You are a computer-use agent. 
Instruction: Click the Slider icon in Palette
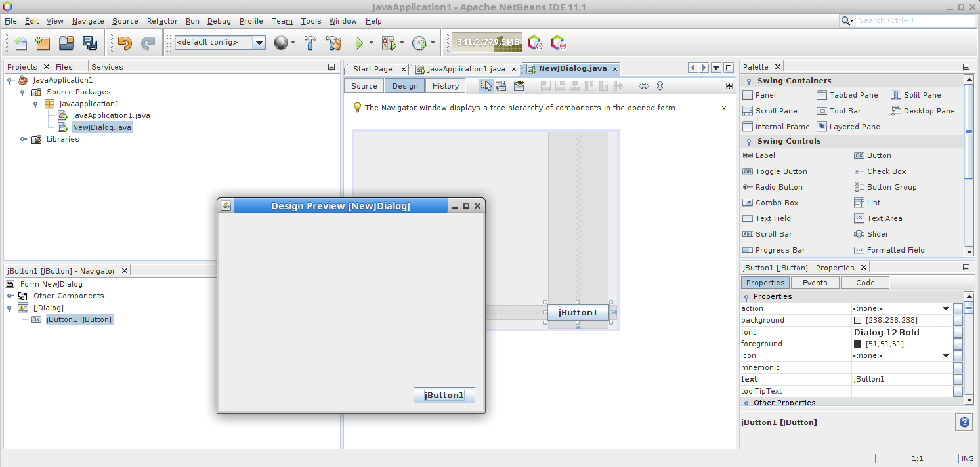[859, 234]
